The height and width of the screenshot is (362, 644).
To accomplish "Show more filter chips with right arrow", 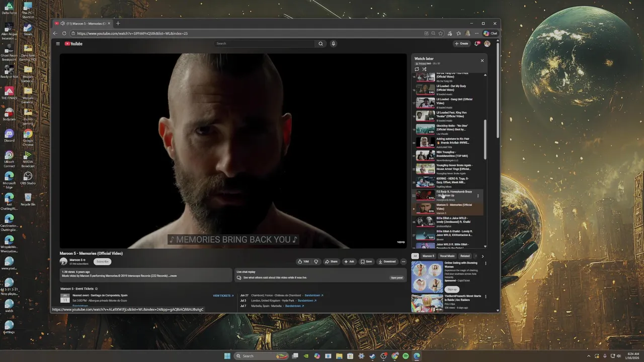I will point(482,256).
